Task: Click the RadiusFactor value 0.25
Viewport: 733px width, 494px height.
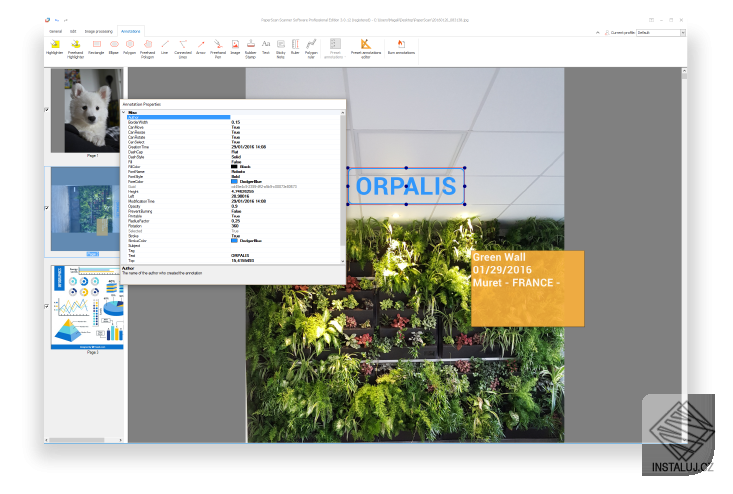Action: coord(236,221)
